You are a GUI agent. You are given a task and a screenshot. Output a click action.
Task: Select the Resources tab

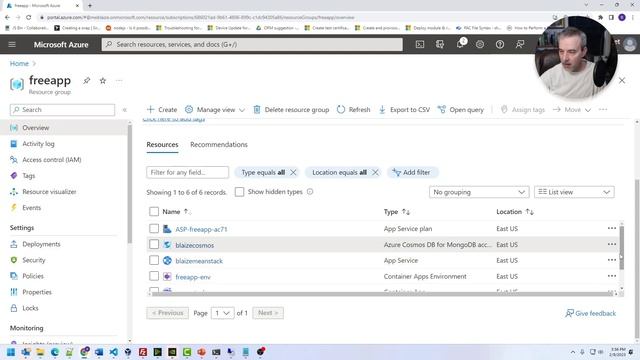[x=162, y=144]
